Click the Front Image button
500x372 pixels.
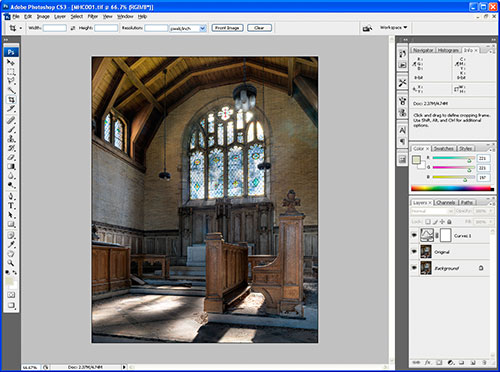coord(227,28)
